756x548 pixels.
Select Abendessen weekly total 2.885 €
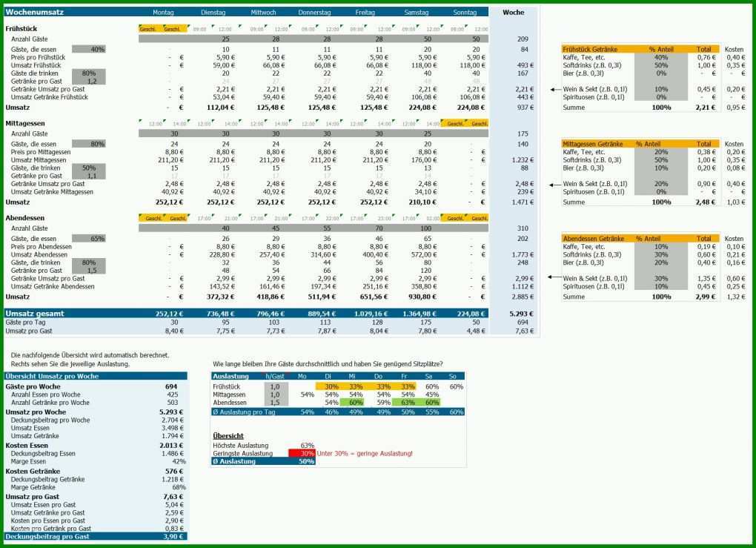523,296
